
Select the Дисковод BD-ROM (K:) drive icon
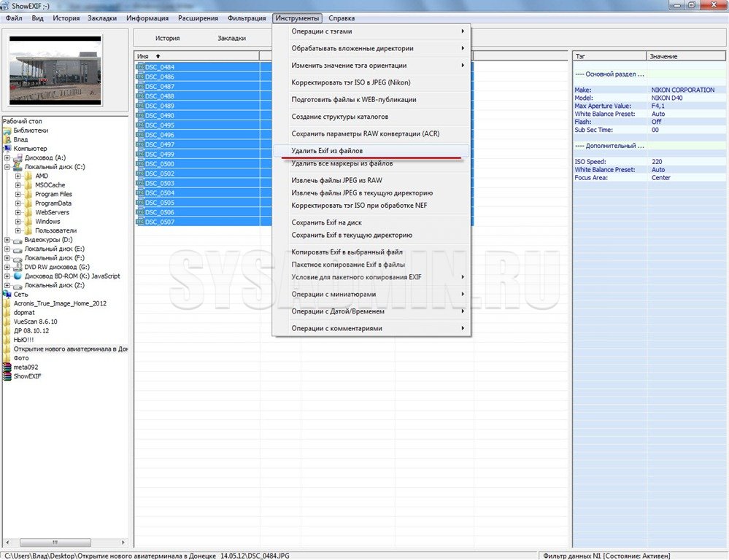[18, 276]
